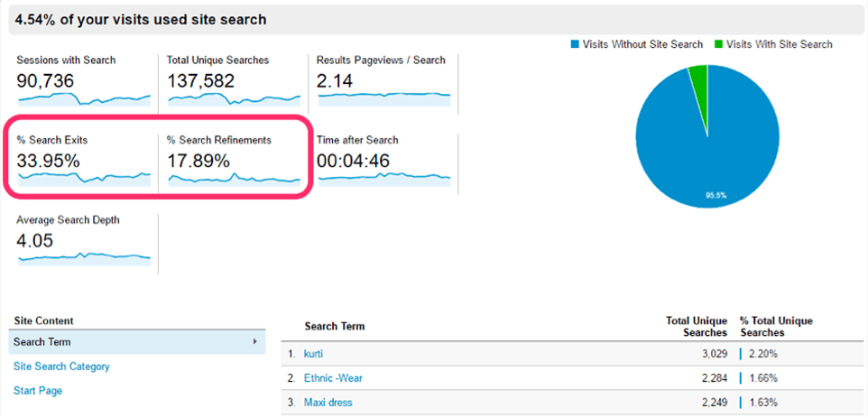This screenshot has width=868, height=418.
Task: Click the blue Visits Without Site Search legend swatch
Action: pos(575,44)
